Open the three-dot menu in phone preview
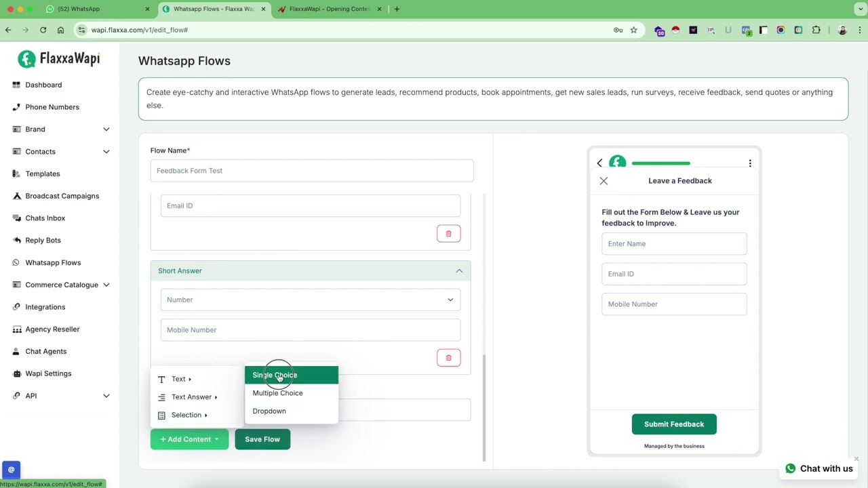Viewport: 868px width, 488px height. [750, 163]
